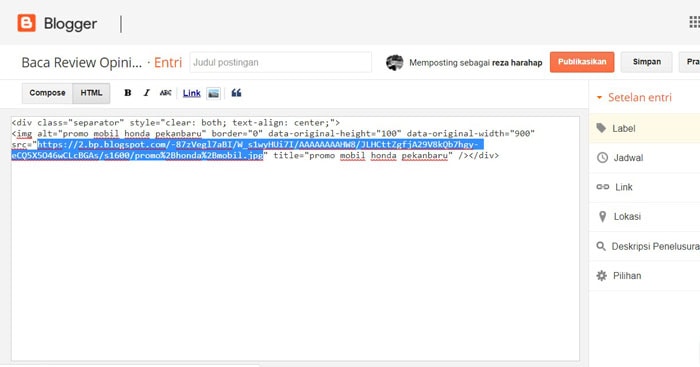This screenshot has width=700, height=367.
Task: Switch to the HTML editor tab
Action: tap(91, 93)
